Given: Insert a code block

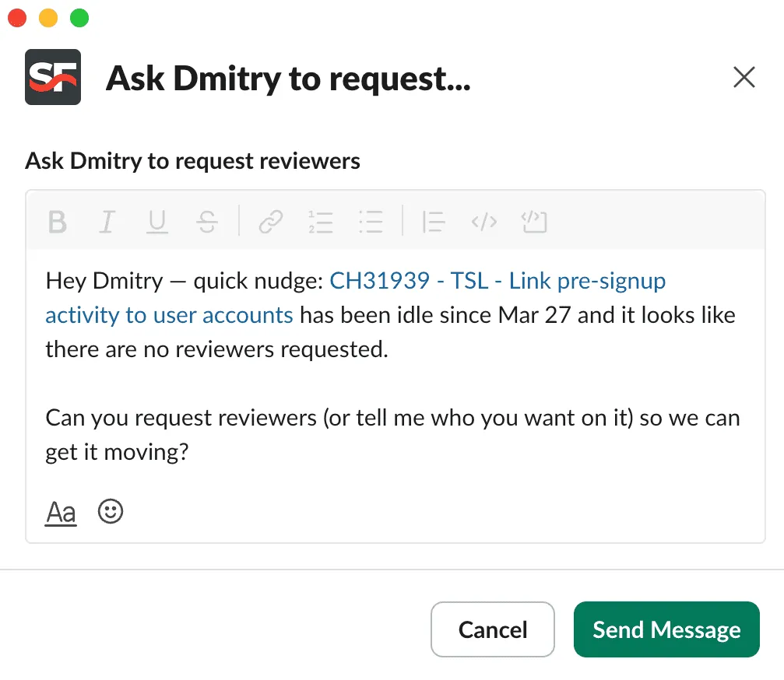Looking at the screenshot, I should click(534, 223).
